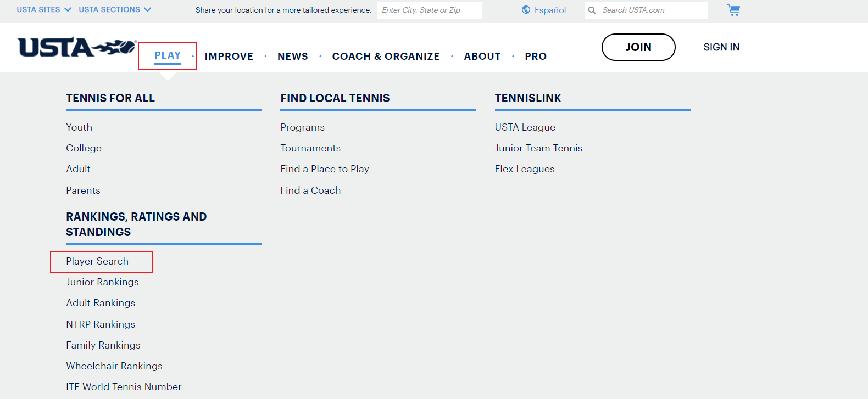Open Flex Leagues
Image resolution: width=868 pixels, height=399 pixels.
(x=525, y=169)
